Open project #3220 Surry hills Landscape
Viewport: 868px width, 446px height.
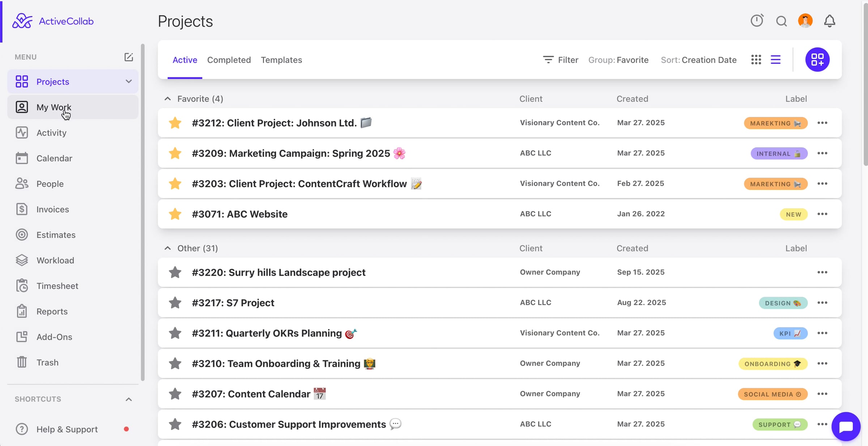(x=279, y=272)
